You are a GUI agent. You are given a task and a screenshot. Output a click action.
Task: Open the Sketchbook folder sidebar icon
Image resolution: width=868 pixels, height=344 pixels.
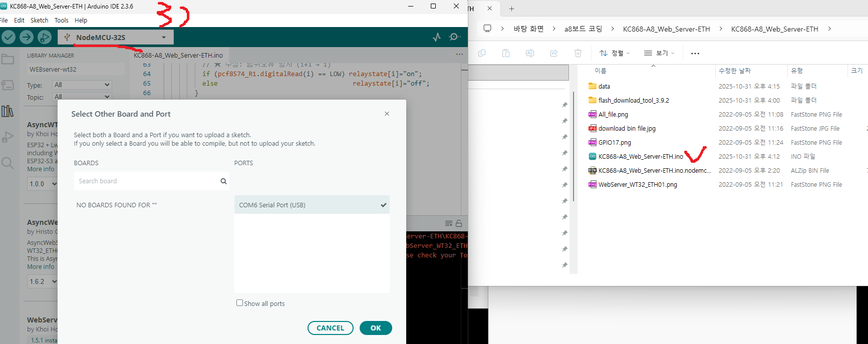point(8,60)
